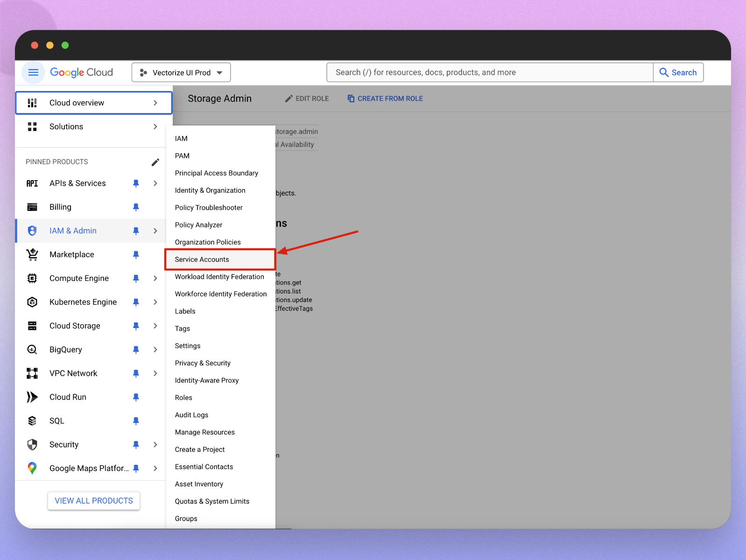The width and height of the screenshot is (746, 560).
Task: Click the BigQuery magnifier icon
Action: (32, 350)
